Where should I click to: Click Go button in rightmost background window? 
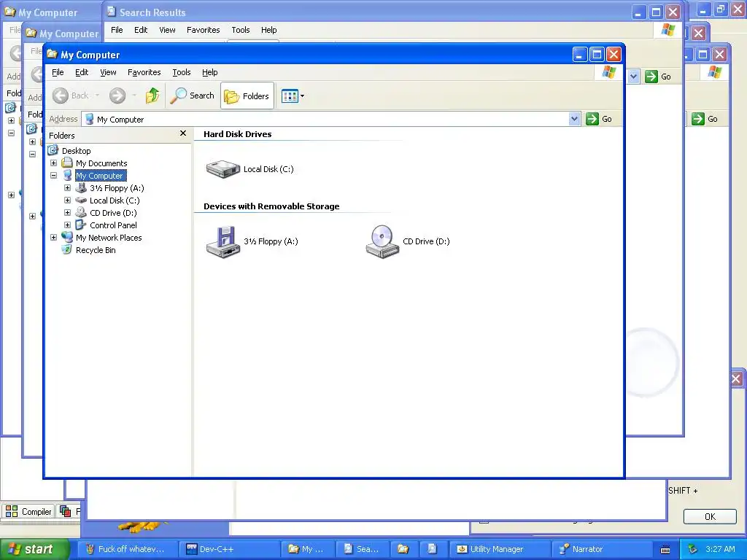tap(705, 119)
